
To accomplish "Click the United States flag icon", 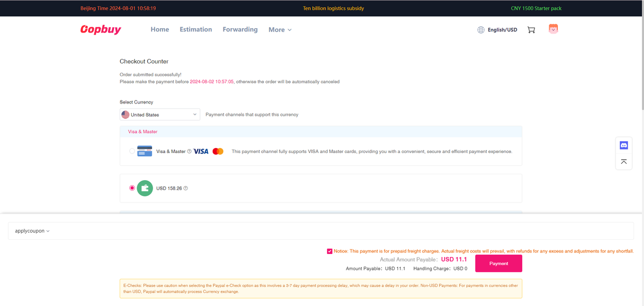I will click(x=125, y=114).
